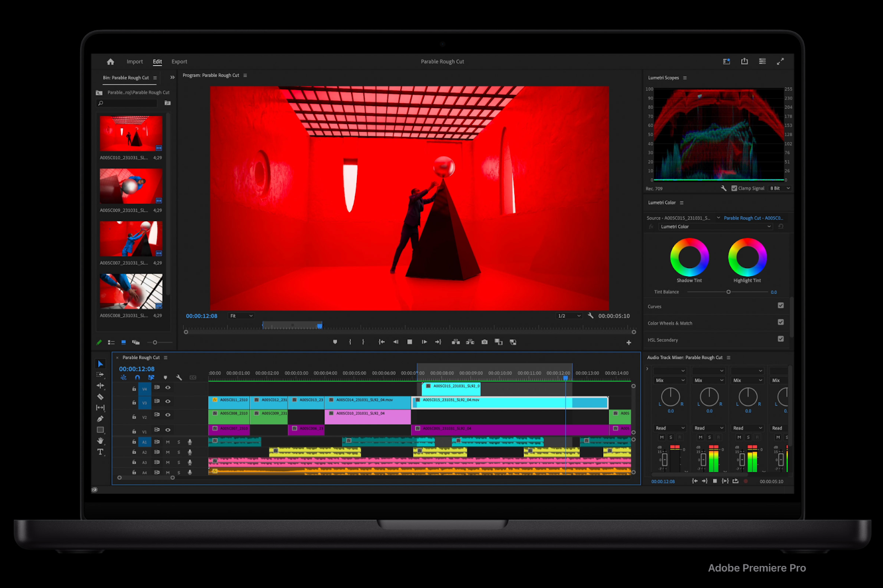Stop playback in Program monitor
Viewport: 883px width, 588px height.
coord(409,342)
